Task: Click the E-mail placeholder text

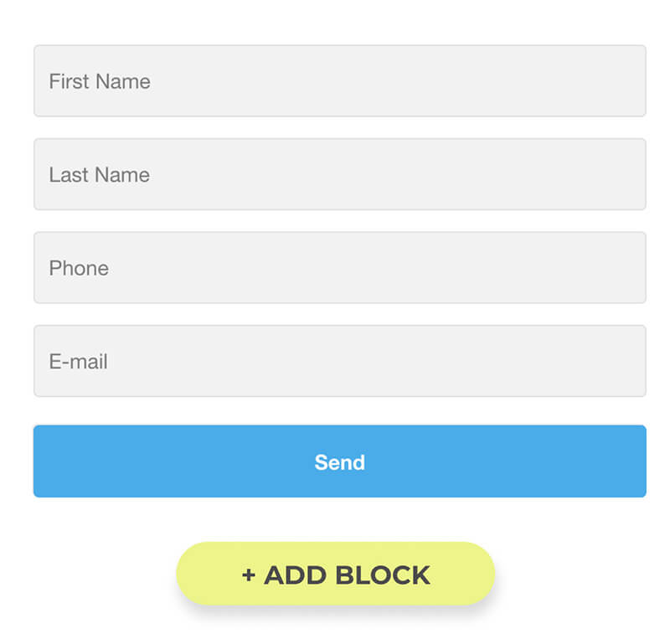Action: pos(78,362)
